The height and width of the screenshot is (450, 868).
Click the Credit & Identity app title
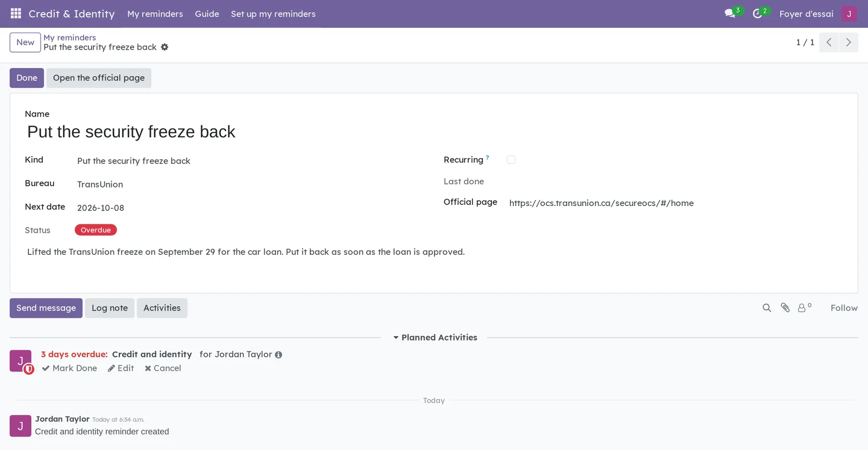coord(72,14)
